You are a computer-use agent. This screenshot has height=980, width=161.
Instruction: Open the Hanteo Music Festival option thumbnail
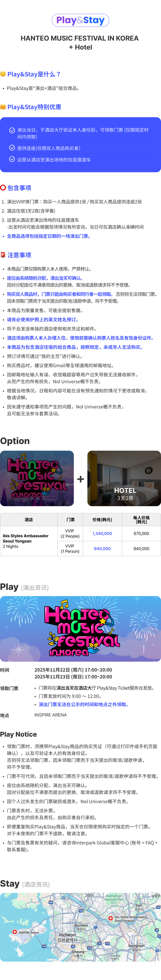point(37,478)
